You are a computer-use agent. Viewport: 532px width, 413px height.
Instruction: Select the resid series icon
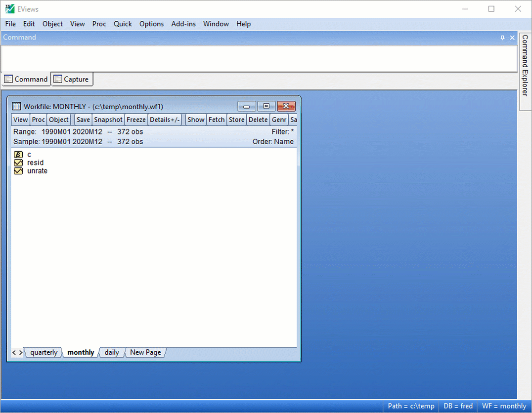pos(18,163)
